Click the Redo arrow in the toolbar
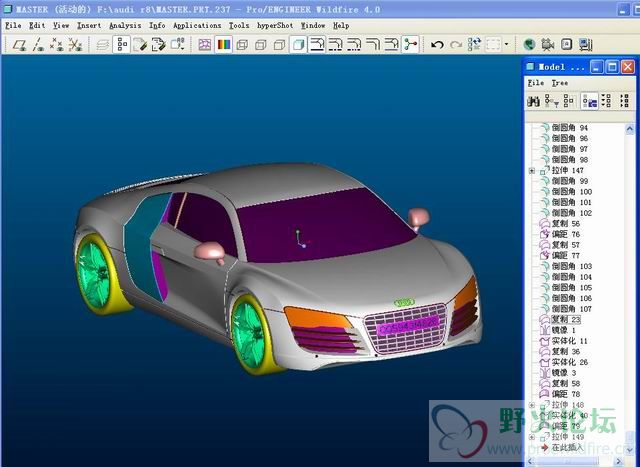640x467 pixels. (456, 44)
